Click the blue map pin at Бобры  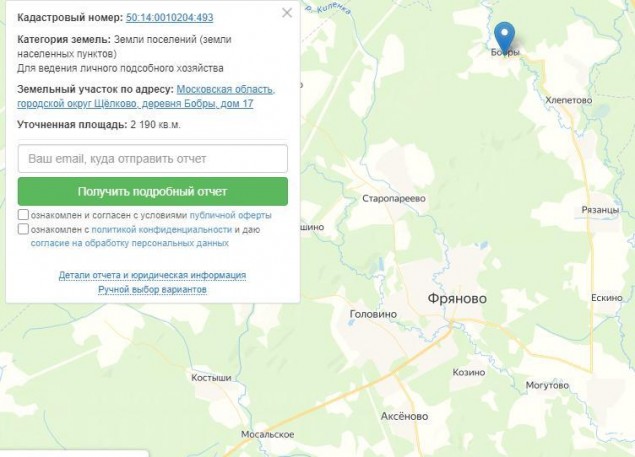505,36
